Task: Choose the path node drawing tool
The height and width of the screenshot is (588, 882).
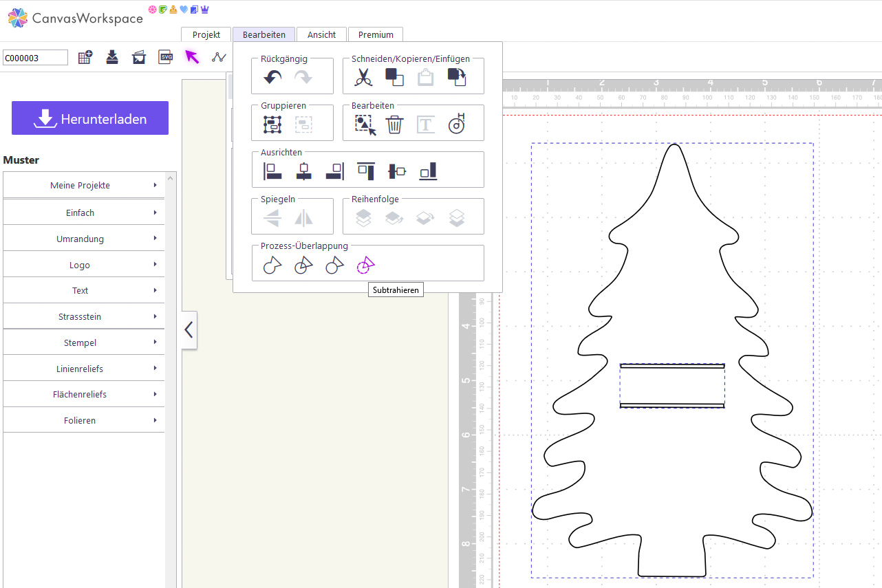Action: click(x=219, y=57)
